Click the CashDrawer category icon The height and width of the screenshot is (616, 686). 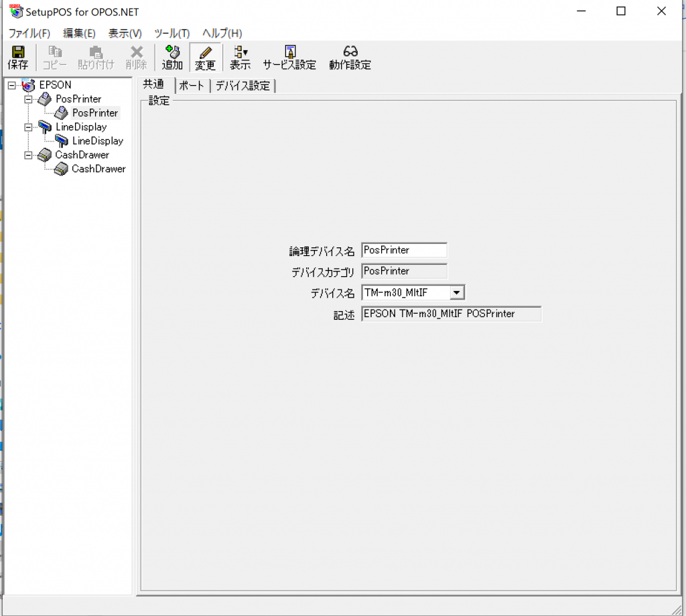pos(44,155)
